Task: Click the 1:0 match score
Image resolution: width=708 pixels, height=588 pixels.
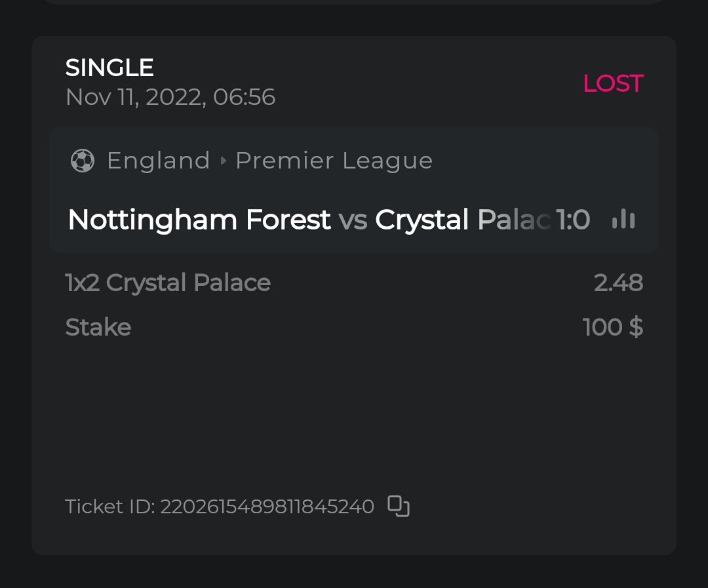Action: [x=573, y=220]
